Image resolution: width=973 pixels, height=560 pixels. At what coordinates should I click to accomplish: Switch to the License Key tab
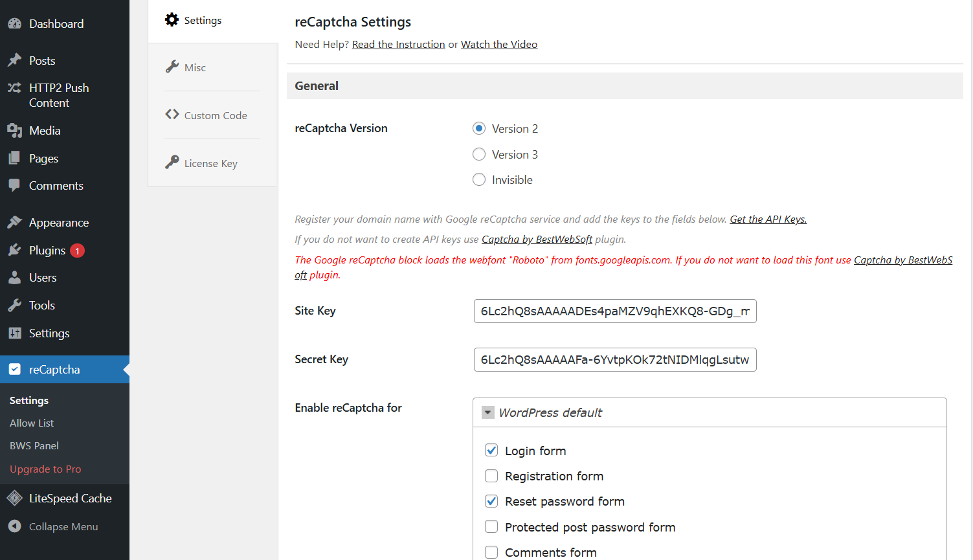tap(210, 162)
